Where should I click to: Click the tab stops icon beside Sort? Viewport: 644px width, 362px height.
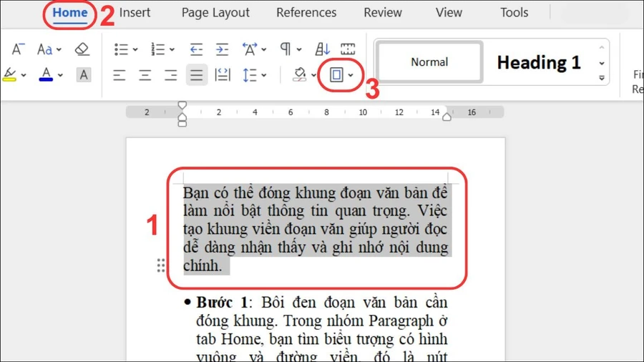click(x=348, y=49)
